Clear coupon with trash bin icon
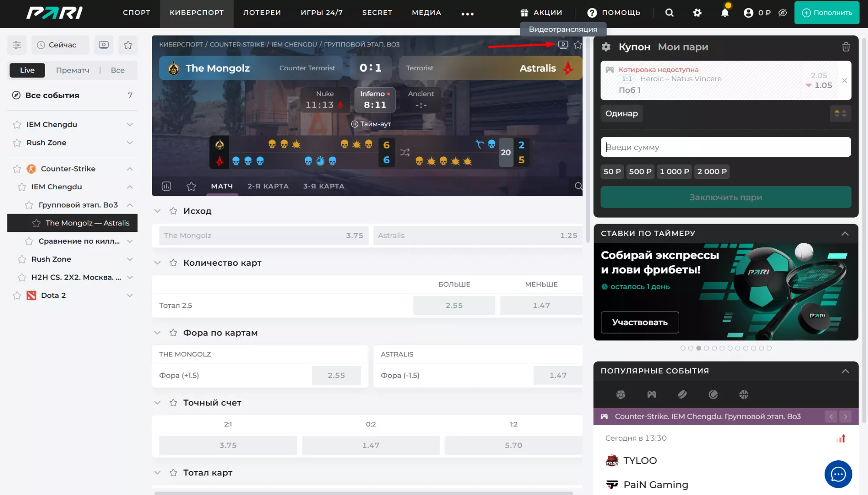Viewport: 868px width, 495px height. 845,47
